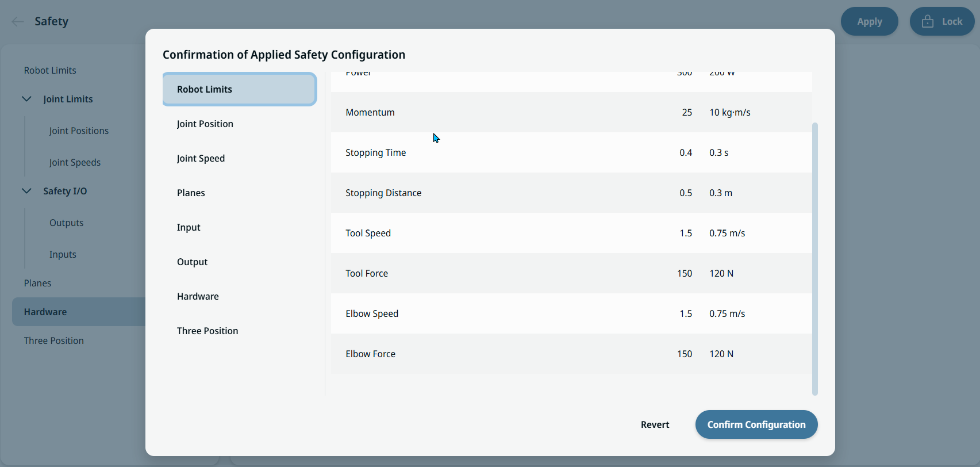The height and width of the screenshot is (467, 980).
Task: Go to Robot Limits in left sidebar
Action: click(50, 70)
